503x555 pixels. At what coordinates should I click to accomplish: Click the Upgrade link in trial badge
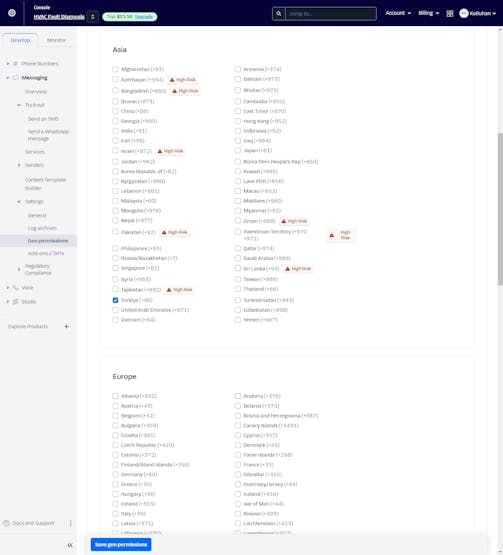pos(144,17)
